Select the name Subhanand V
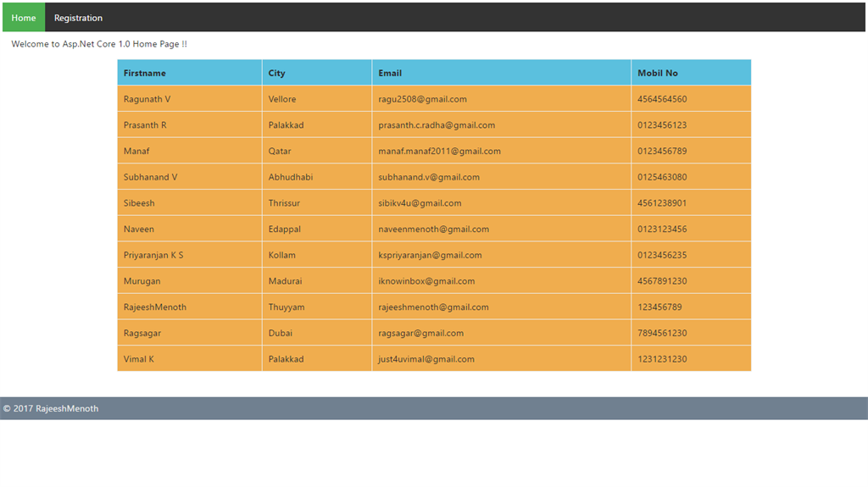 point(151,177)
